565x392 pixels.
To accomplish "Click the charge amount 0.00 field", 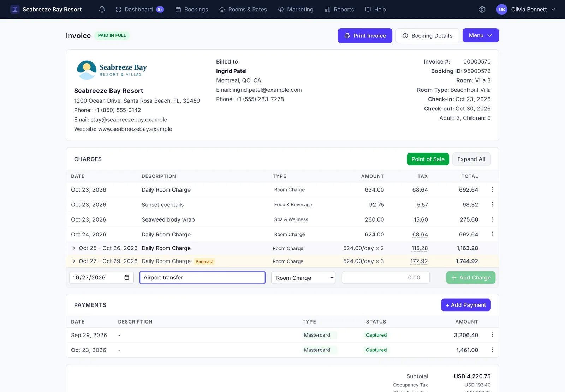I will coord(386,278).
